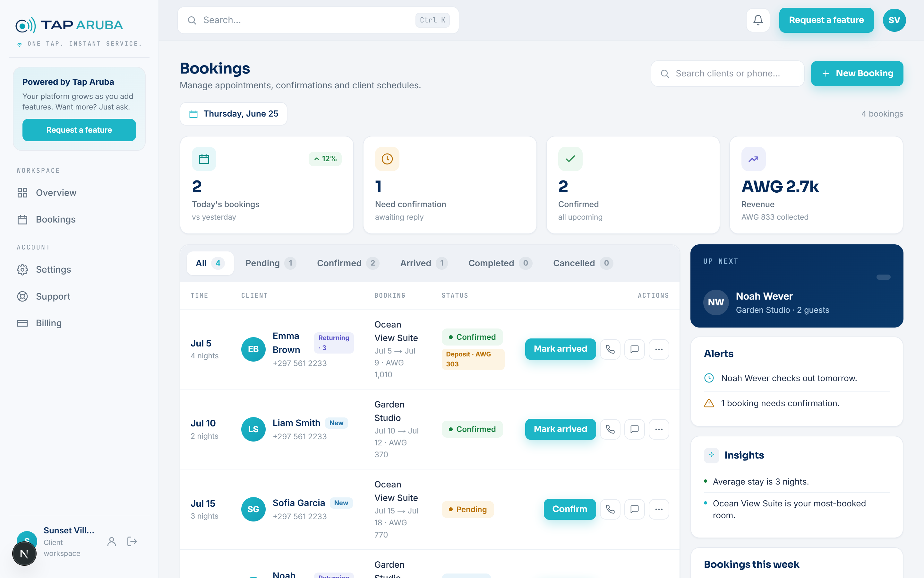The width and height of the screenshot is (924, 578).
Task: Click the New badge next to Liam Smith
Action: click(336, 423)
